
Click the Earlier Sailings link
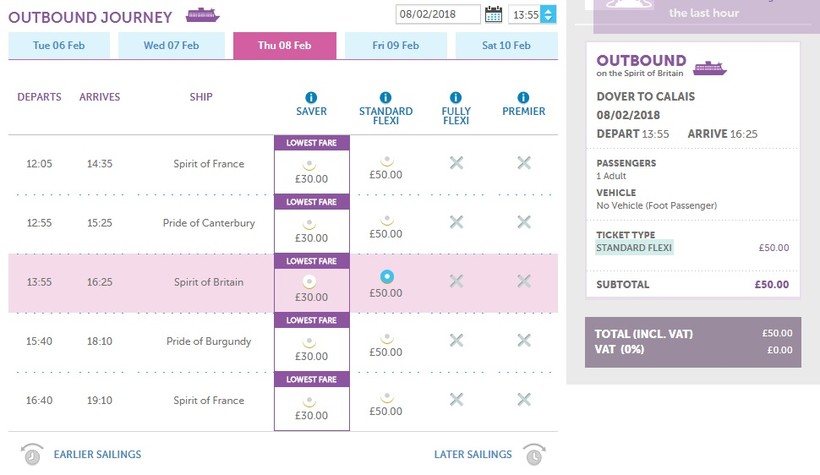click(97, 455)
